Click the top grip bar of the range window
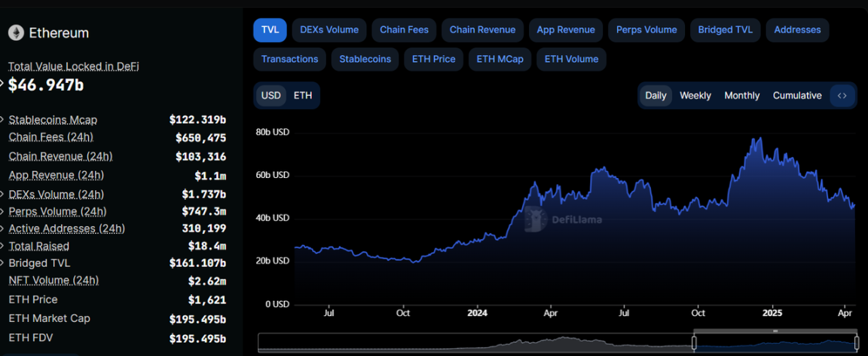Image resolution: width=868 pixels, height=356 pixels. pos(775,331)
